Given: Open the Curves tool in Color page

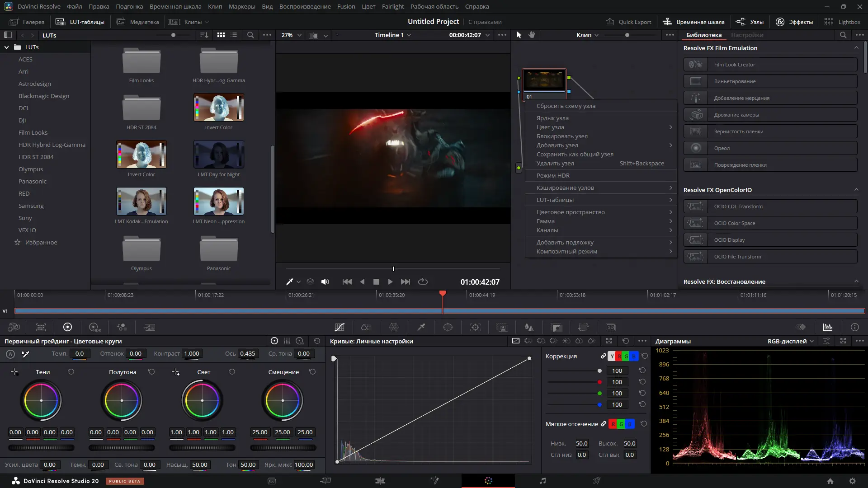Looking at the screenshot, I should pos(340,327).
